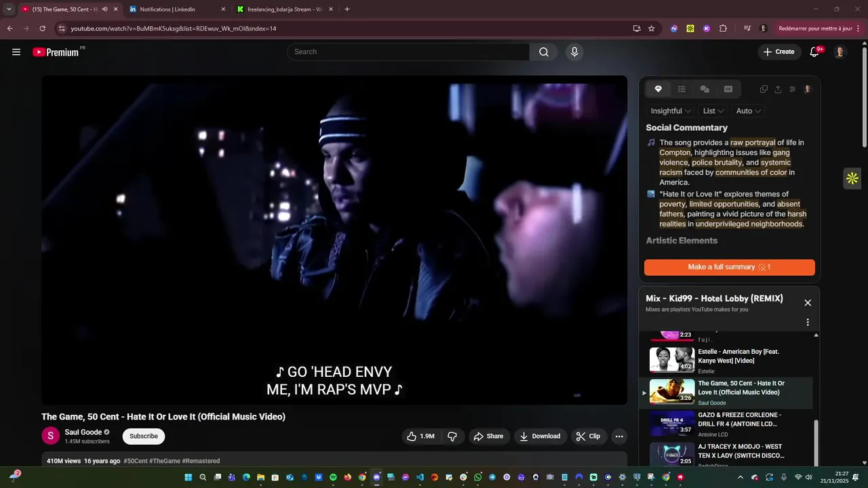This screenshot has width=868, height=488.
Task: Click the Clip button
Action: 589,436
